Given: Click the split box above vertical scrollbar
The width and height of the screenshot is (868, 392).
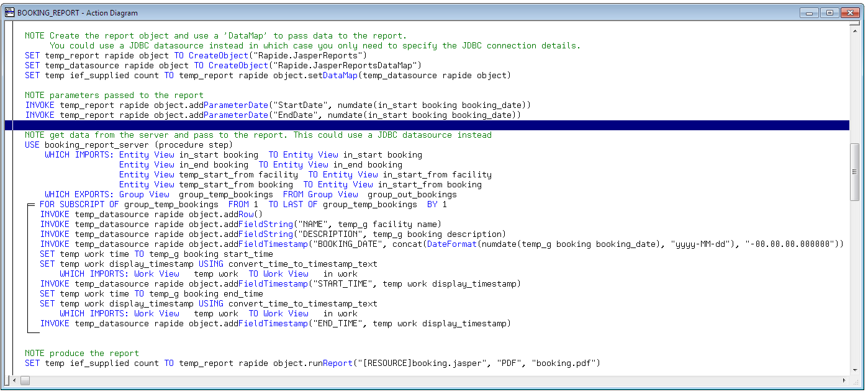Looking at the screenshot, I should coord(855,24).
